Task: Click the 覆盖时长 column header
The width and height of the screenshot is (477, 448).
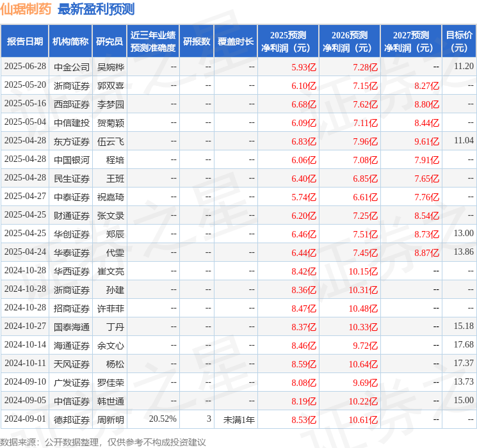Action: coord(236,42)
